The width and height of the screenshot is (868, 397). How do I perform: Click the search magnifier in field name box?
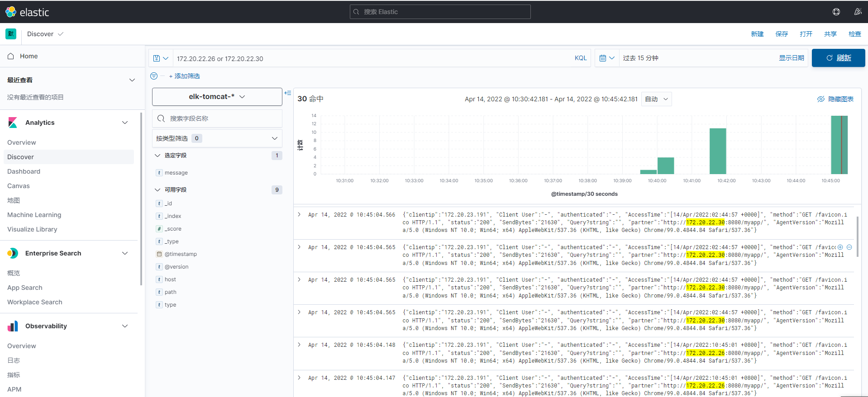click(161, 118)
